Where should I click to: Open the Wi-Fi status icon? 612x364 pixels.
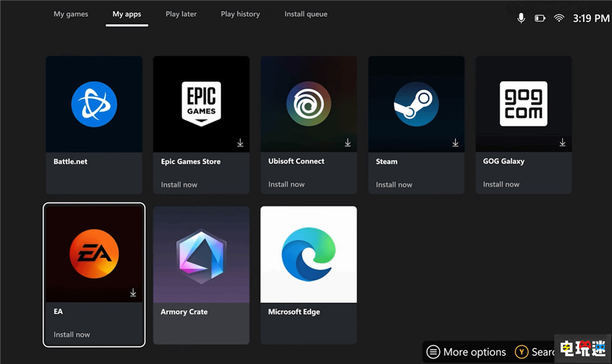click(559, 18)
